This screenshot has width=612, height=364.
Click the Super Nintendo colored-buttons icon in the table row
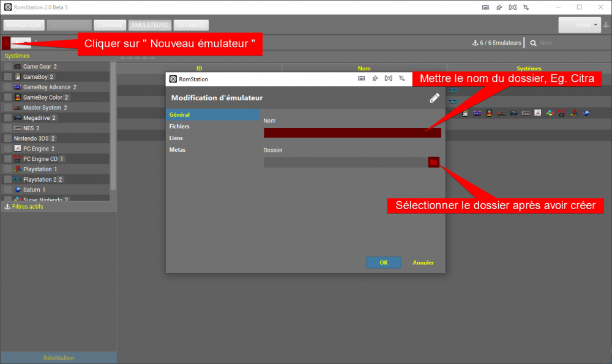click(550, 113)
